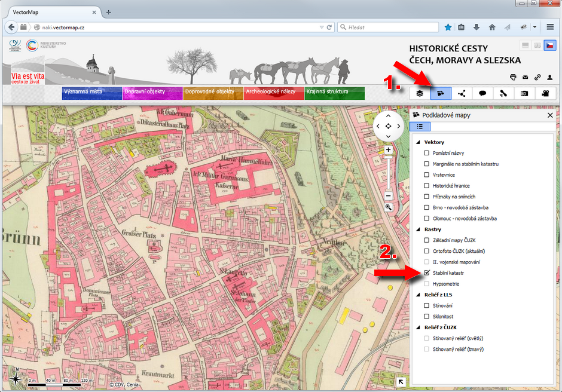
Task: Send by e-mail with the envelope icon
Action: tap(526, 77)
